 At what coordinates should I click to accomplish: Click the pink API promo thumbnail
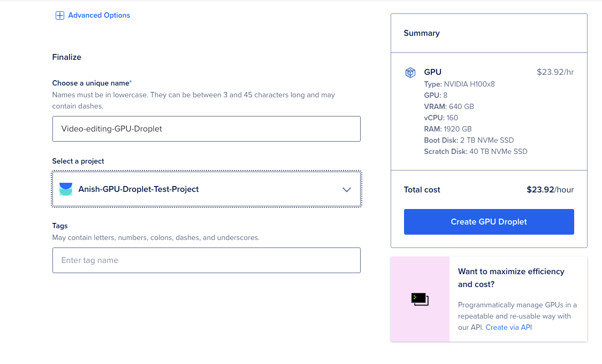click(420, 299)
